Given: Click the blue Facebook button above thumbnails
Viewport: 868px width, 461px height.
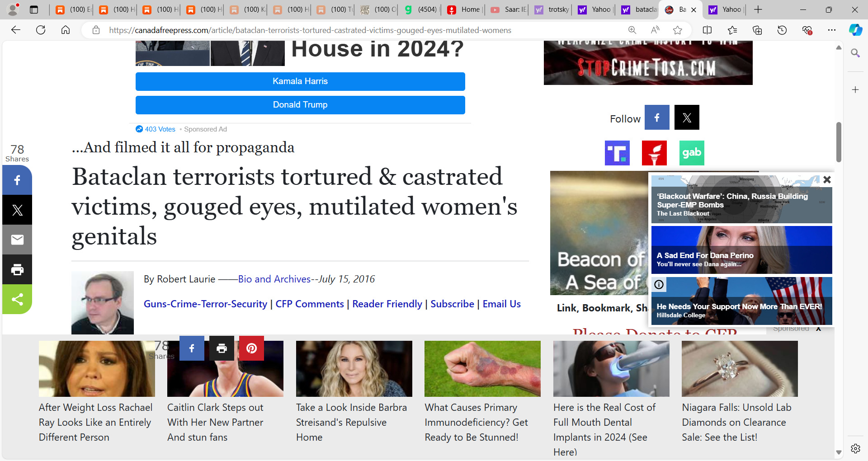Looking at the screenshot, I should 192,348.
